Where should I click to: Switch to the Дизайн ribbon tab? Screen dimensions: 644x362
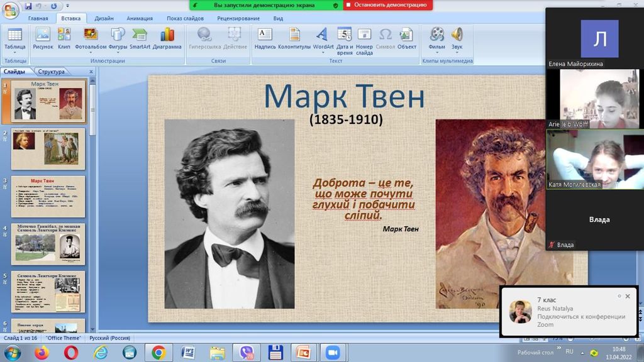pos(104,18)
